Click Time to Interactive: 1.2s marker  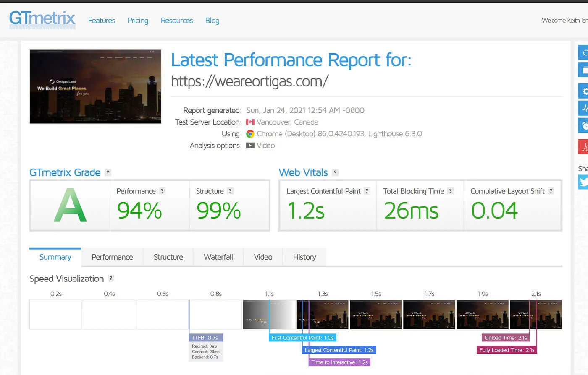(x=339, y=362)
